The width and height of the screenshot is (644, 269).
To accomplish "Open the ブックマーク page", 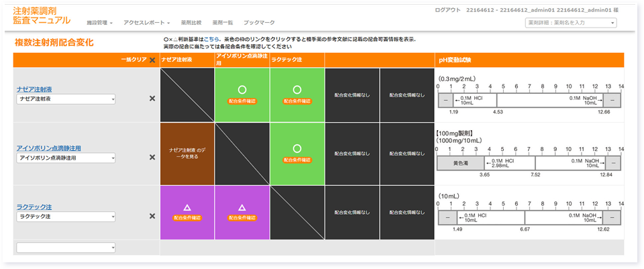I will point(259,23).
